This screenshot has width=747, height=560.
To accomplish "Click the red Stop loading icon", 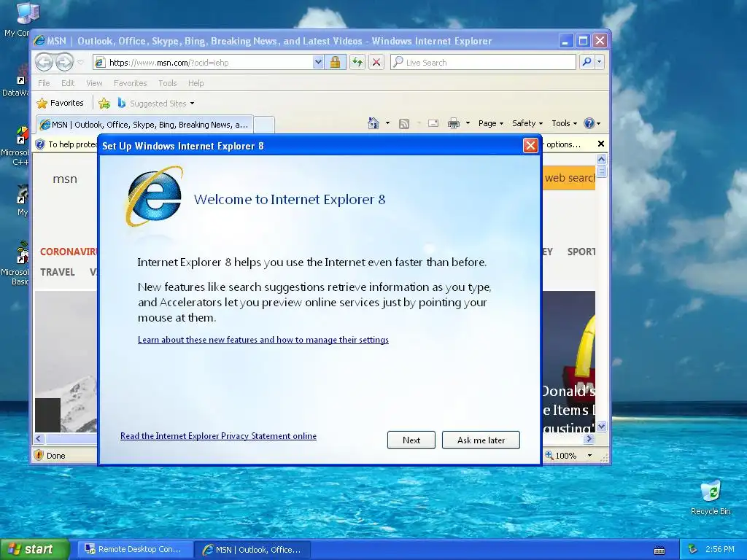I will [x=376, y=63].
